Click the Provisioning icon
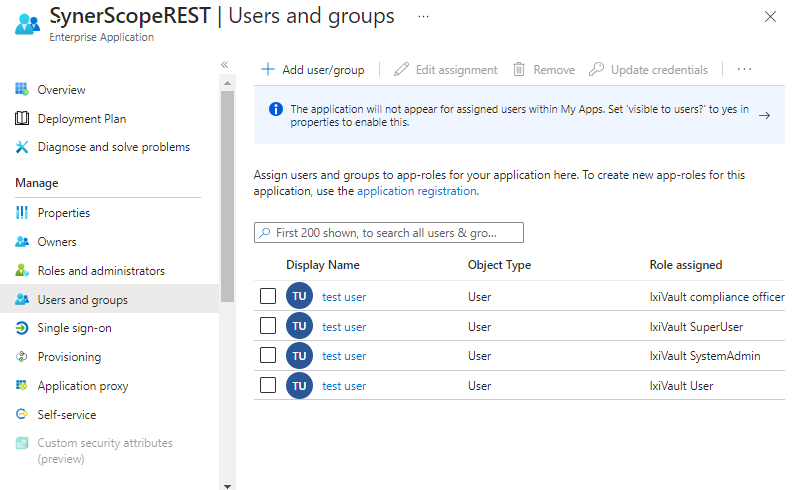The image size is (797, 490). [22, 357]
